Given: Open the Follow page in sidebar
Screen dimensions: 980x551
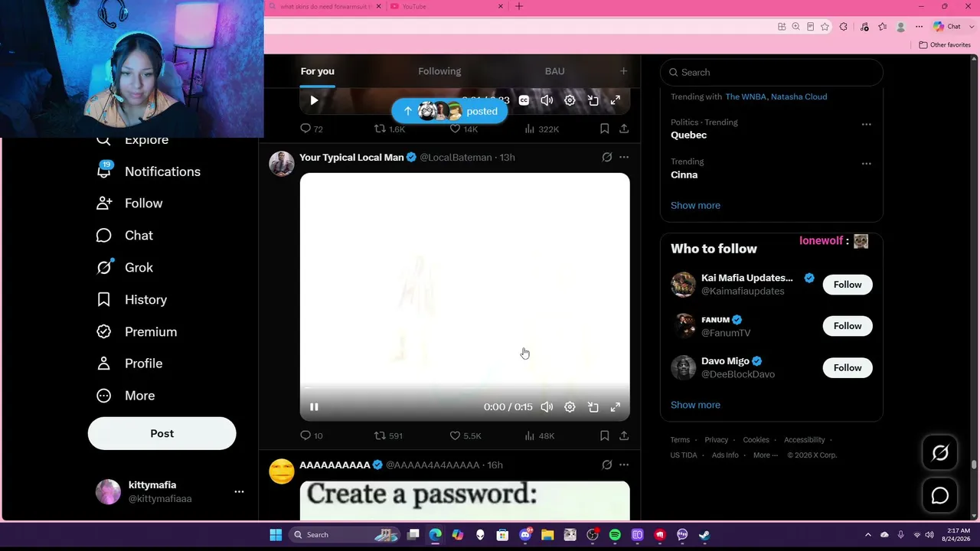Looking at the screenshot, I should pyautogui.click(x=129, y=204).
